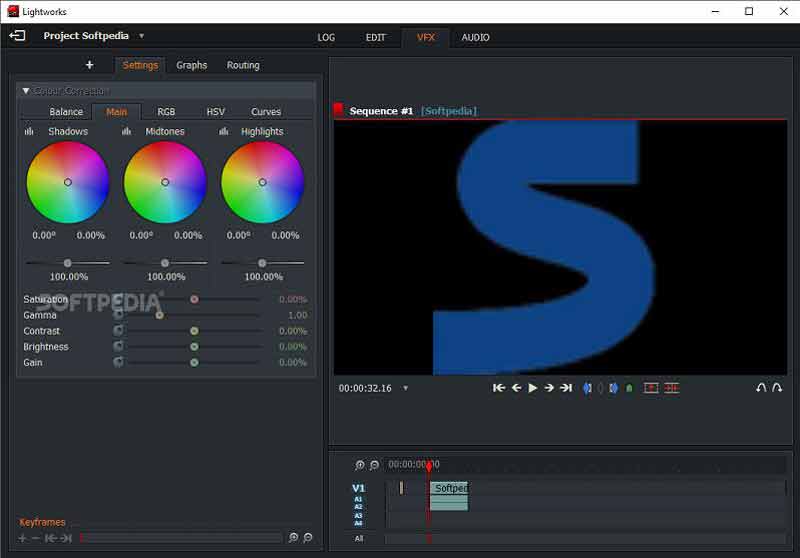The width and height of the screenshot is (800, 558).
Task: Select the RGB sub-tab
Action: point(166,112)
